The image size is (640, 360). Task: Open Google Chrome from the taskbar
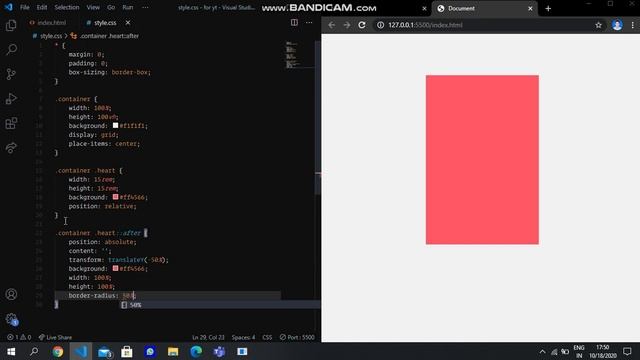point(58,351)
